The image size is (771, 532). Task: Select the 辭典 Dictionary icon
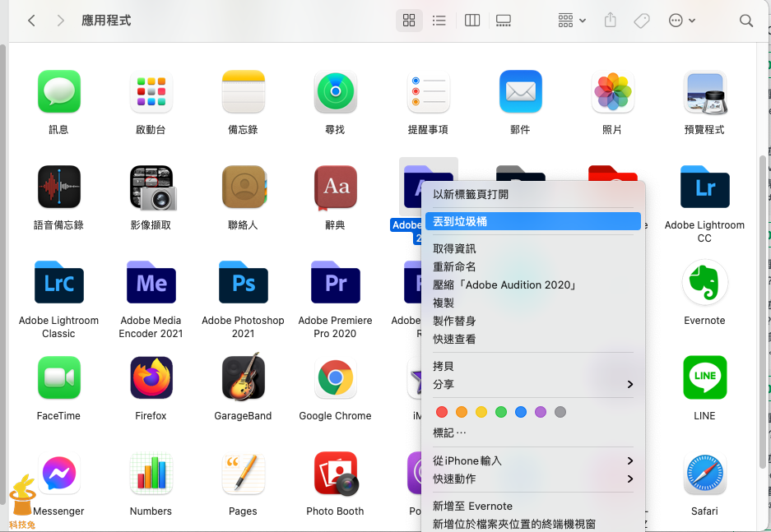[336, 187]
